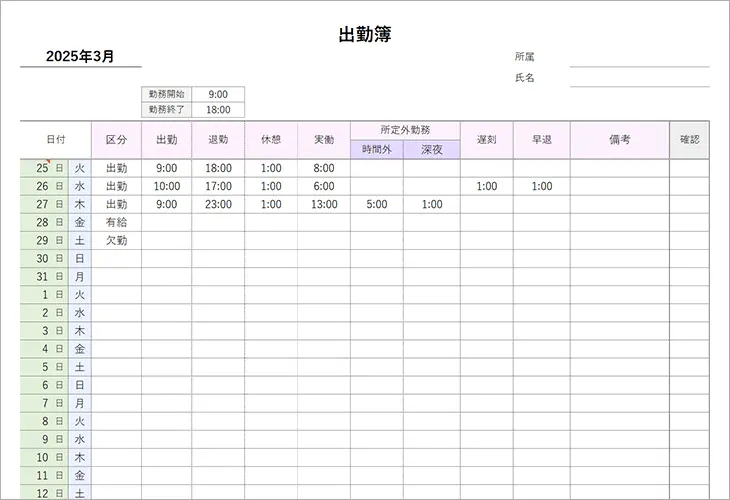The image size is (730, 500).
Task: Select the 2025年3月 month cell
Action: [80, 57]
